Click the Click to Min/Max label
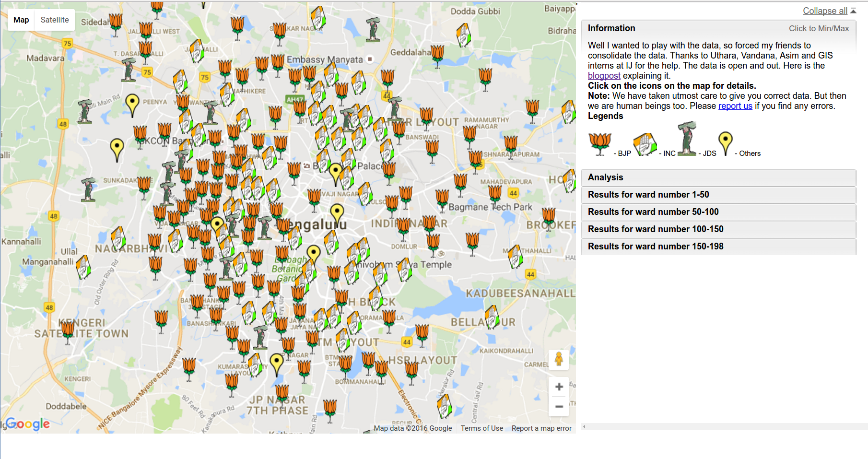868x459 pixels. tap(819, 28)
